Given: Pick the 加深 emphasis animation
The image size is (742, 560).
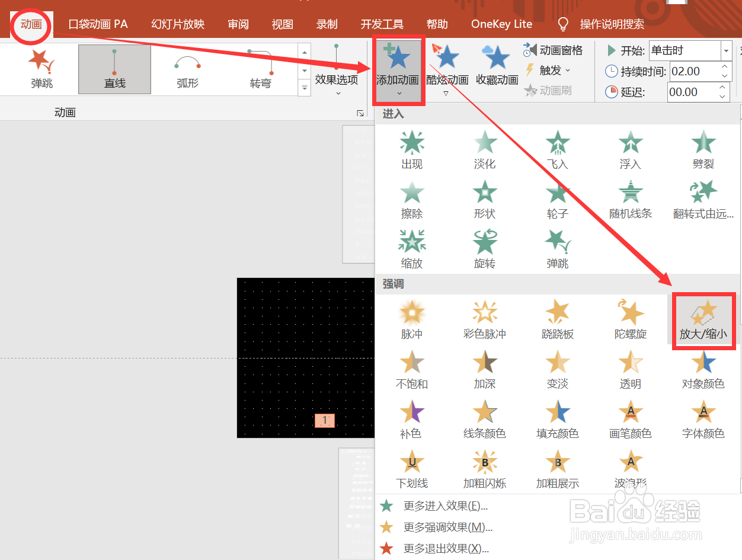Looking at the screenshot, I should 485,370.
